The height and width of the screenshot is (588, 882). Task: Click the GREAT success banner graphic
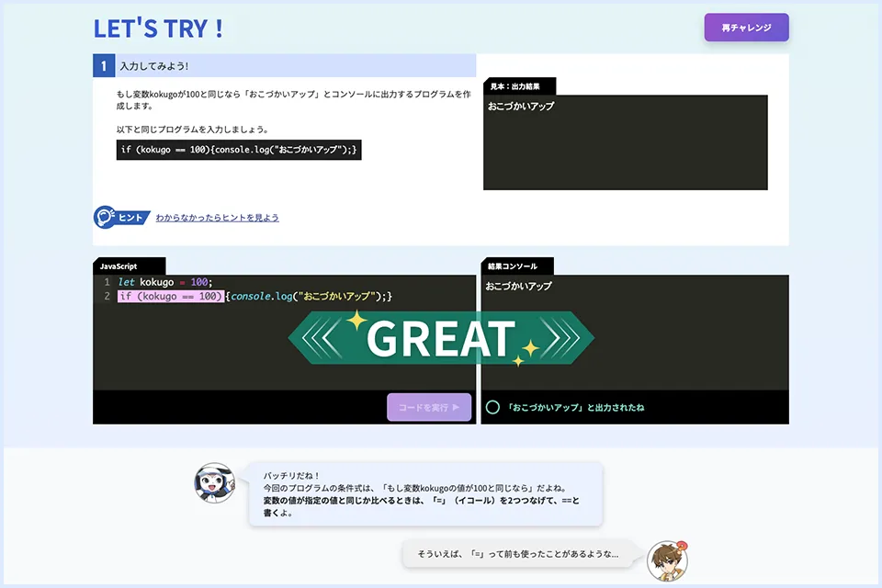441,338
